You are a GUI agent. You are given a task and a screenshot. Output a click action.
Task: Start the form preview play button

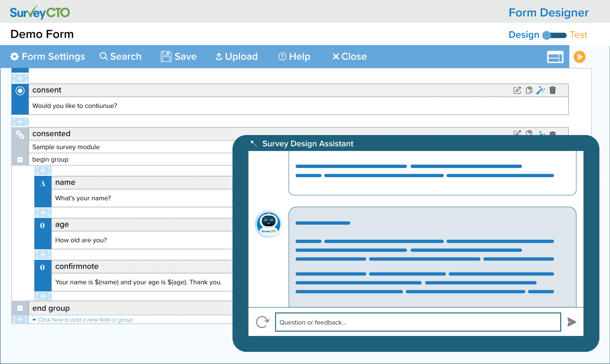tap(579, 57)
